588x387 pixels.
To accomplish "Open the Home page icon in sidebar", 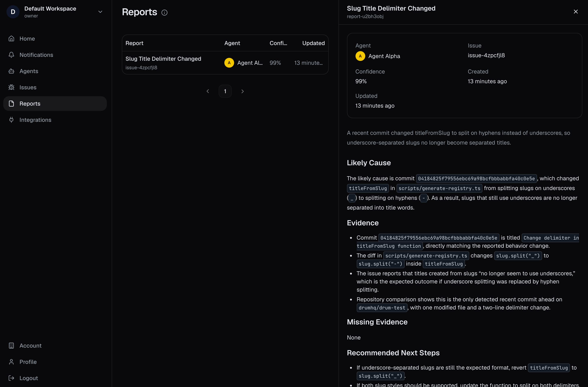I will pyautogui.click(x=11, y=39).
